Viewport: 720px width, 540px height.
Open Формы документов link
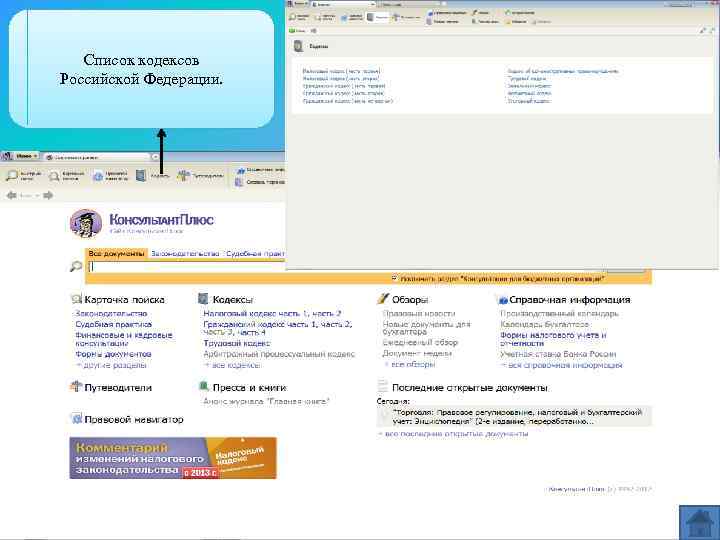click(113, 354)
